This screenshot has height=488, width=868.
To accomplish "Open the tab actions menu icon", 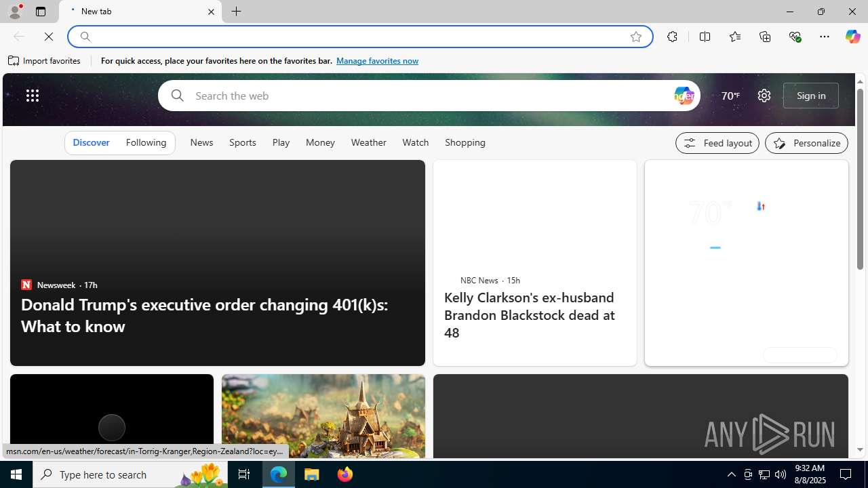I will (x=40, y=12).
